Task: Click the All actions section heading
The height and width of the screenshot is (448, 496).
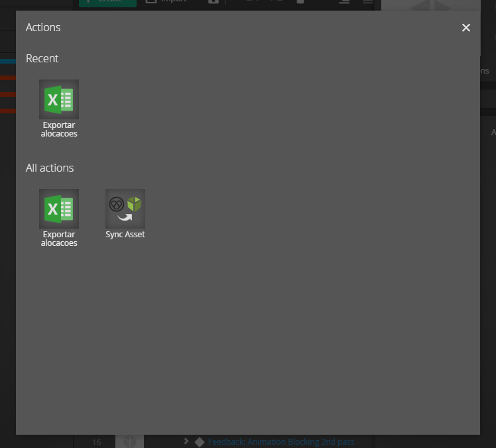Action: point(50,168)
